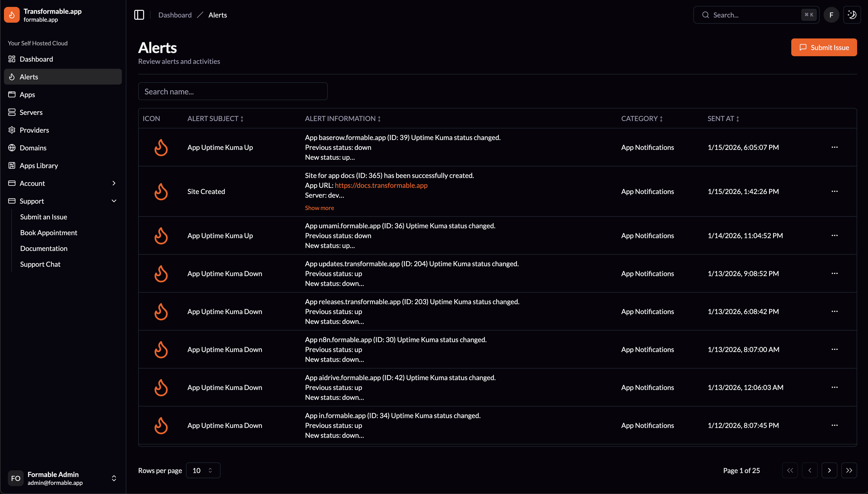Select the Apps Library icon
Viewport: 868px width, 494px height.
tap(12, 165)
